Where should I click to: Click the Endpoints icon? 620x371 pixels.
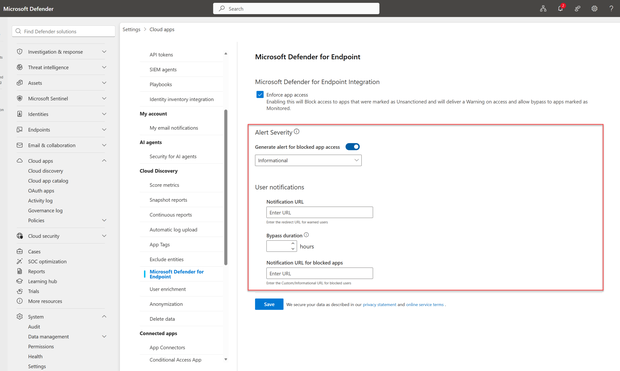[x=19, y=129]
